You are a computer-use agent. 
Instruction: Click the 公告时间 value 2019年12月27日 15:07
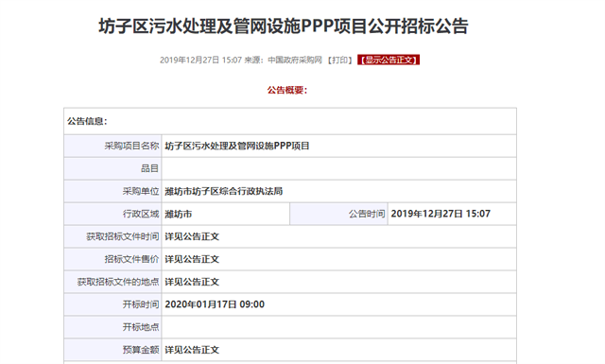tap(441, 214)
